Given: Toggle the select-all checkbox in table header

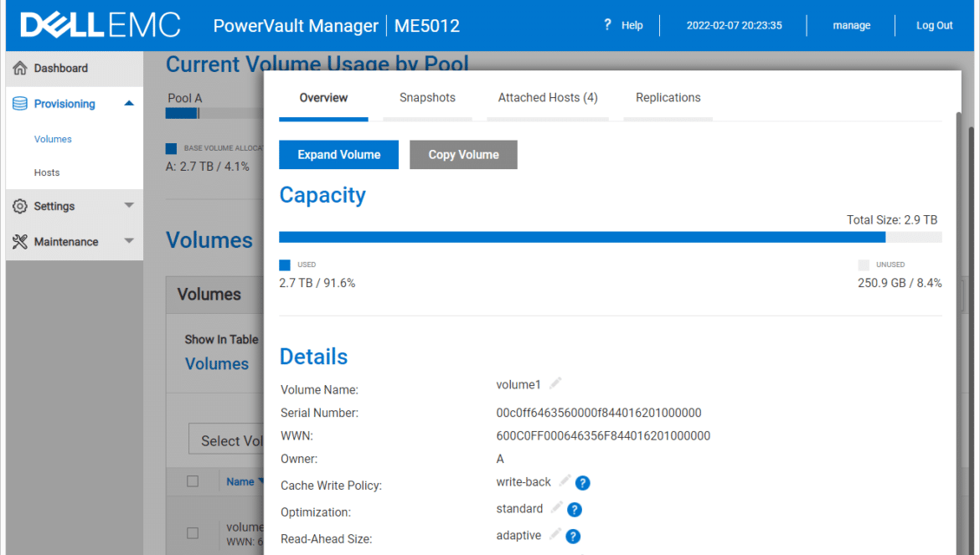Looking at the screenshot, I should pyautogui.click(x=193, y=481).
